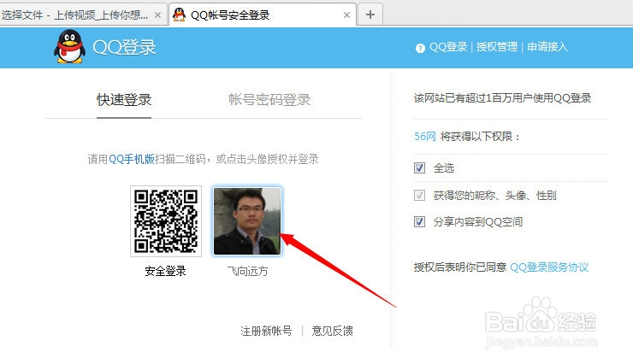This screenshot has height=364, width=633.
Task: Open the 56网 link
Action: 425,137
